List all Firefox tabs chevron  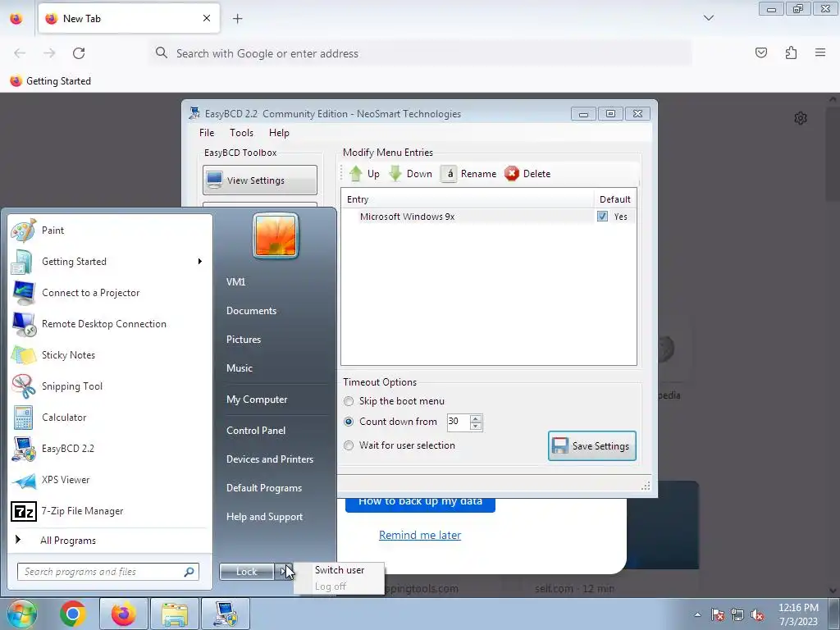point(709,18)
